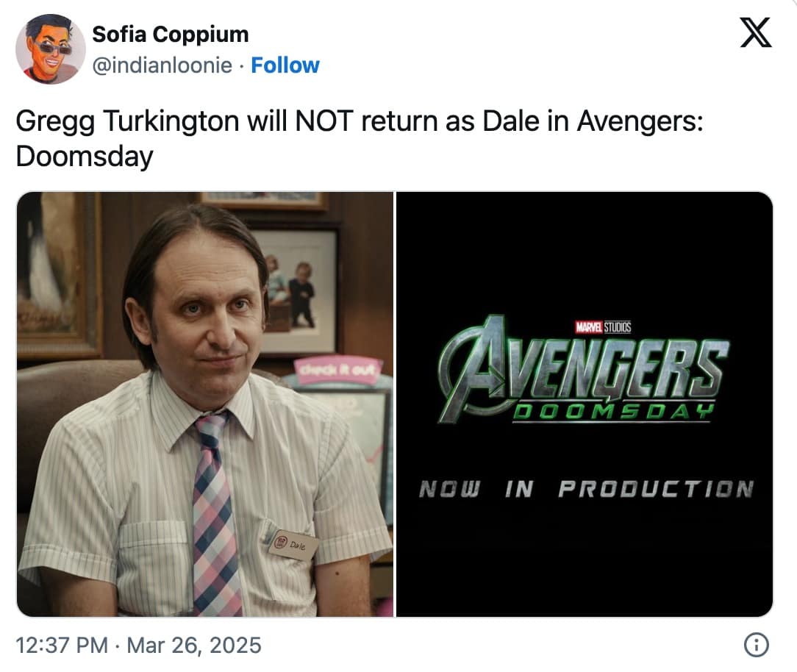This screenshot has height=672, width=797.
Task: Click Sofia Coppium's display name
Action: [x=169, y=33]
